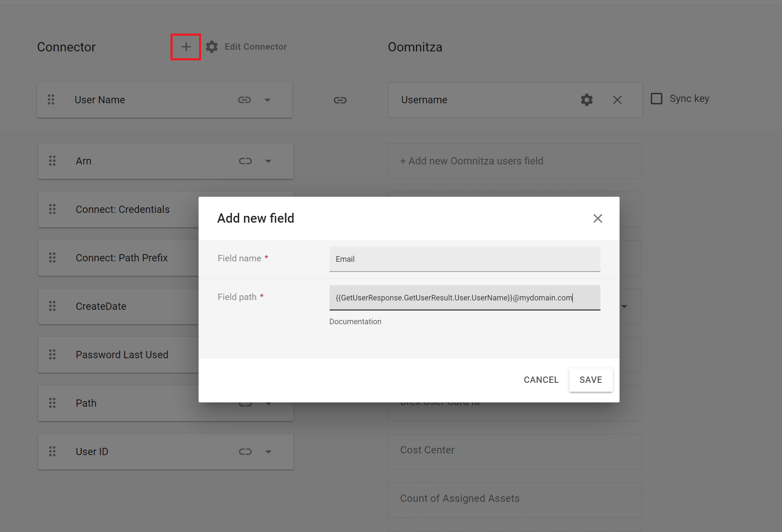Click the link icon on User Name row

tap(245, 100)
